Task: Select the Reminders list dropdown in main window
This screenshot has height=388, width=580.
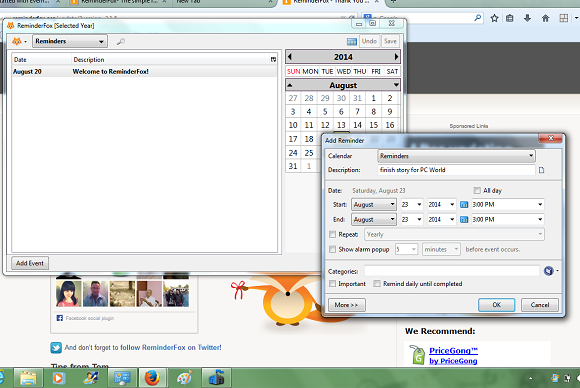Action: point(70,41)
